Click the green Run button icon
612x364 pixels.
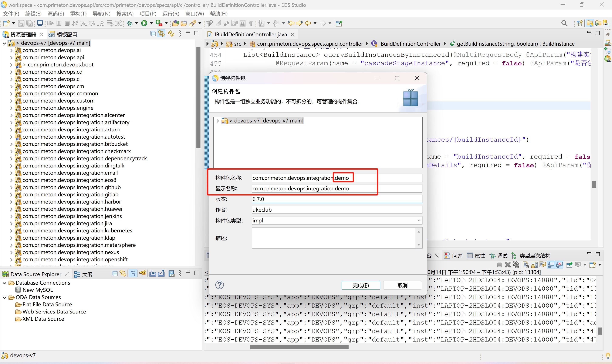144,23
